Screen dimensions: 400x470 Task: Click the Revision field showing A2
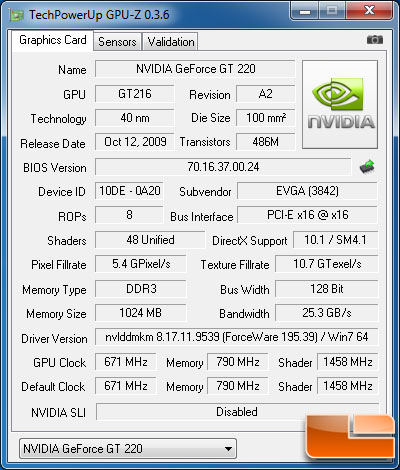[266, 94]
